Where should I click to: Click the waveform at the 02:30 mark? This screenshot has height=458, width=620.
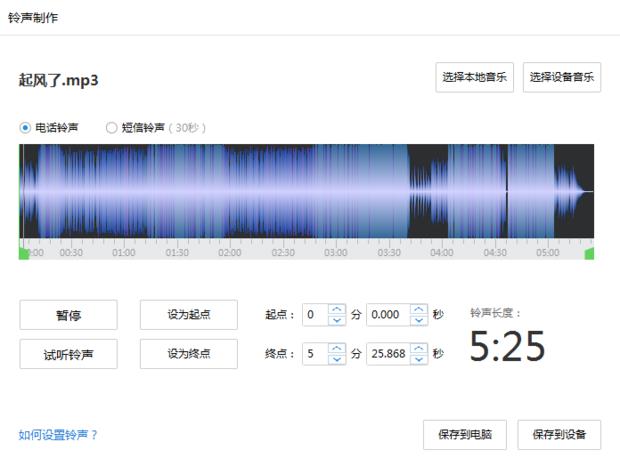(283, 192)
